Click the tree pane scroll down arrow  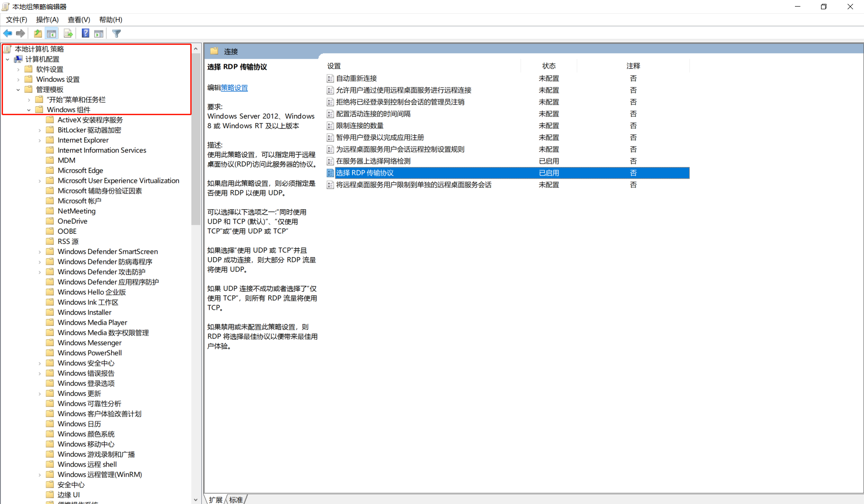(196, 499)
